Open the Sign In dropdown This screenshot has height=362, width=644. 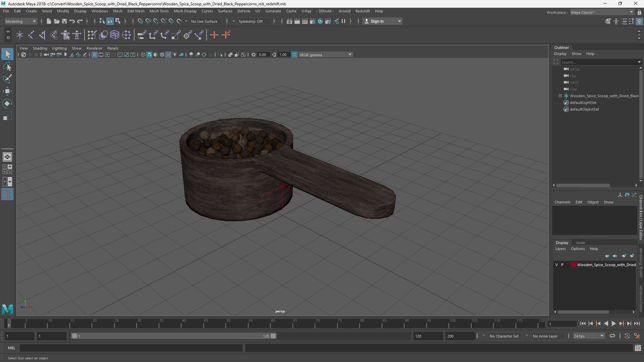382,21
